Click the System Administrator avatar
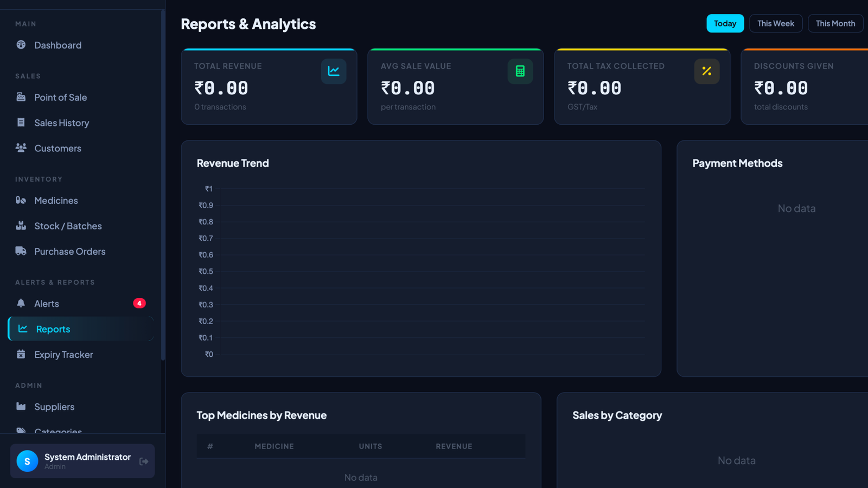Viewport: 868px width, 488px height. pyautogui.click(x=27, y=461)
